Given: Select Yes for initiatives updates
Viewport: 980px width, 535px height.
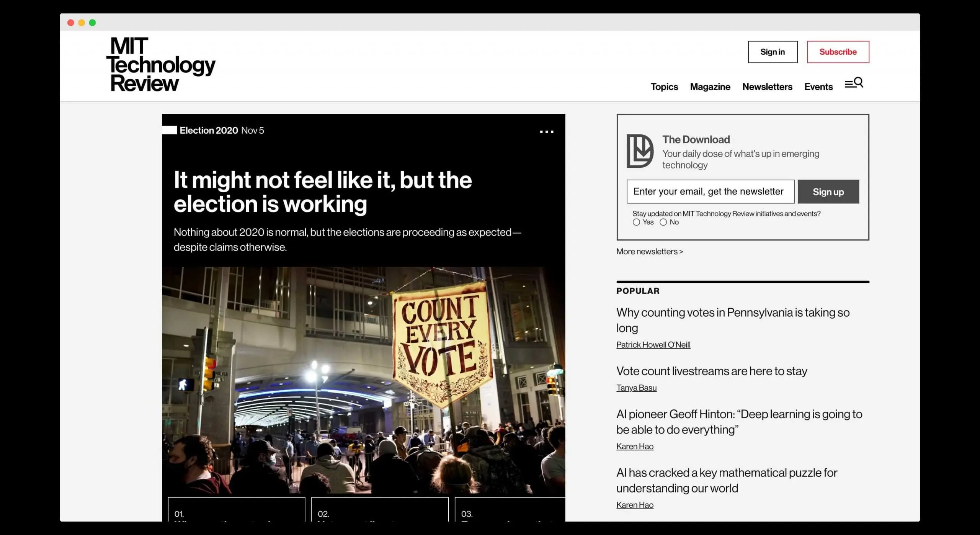Looking at the screenshot, I should pyautogui.click(x=636, y=222).
